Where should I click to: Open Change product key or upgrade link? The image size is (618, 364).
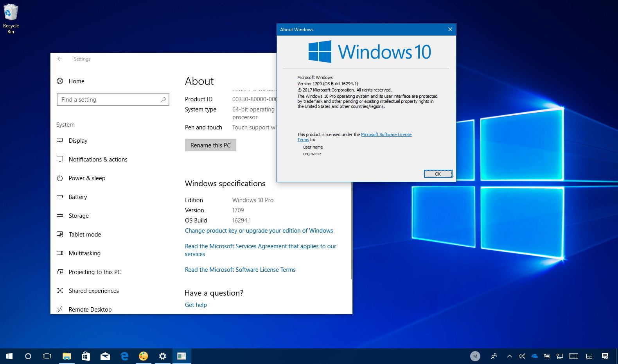tap(259, 231)
